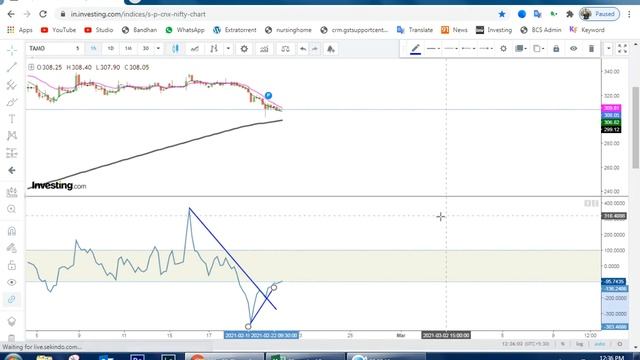Image resolution: width=640 pixels, height=360 pixels.
Task: Select the 1h timeframe button
Action: coord(93,48)
